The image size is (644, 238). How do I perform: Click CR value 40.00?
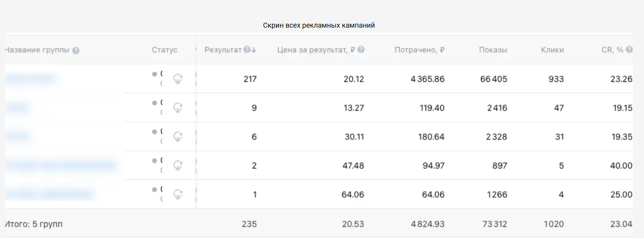point(621,166)
